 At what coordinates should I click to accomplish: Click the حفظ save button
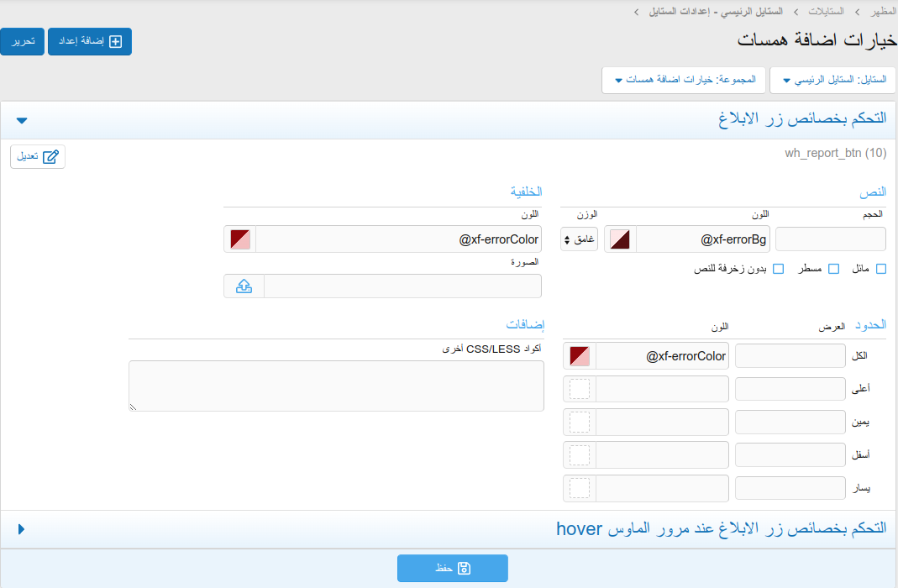tap(453, 569)
